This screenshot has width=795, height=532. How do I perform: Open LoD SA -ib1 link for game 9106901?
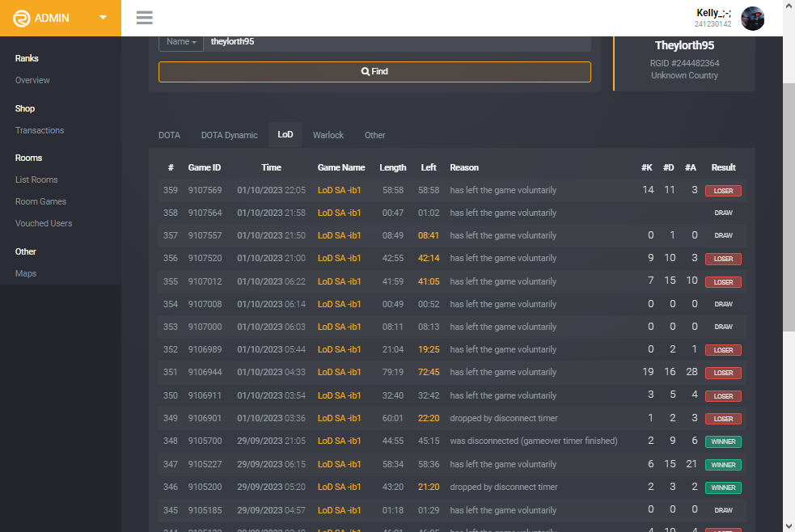point(339,419)
